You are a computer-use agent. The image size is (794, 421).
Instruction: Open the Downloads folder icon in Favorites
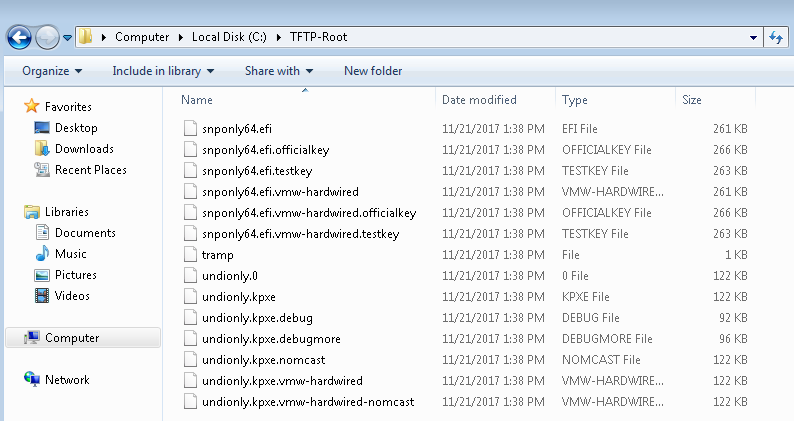pyautogui.click(x=42, y=149)
